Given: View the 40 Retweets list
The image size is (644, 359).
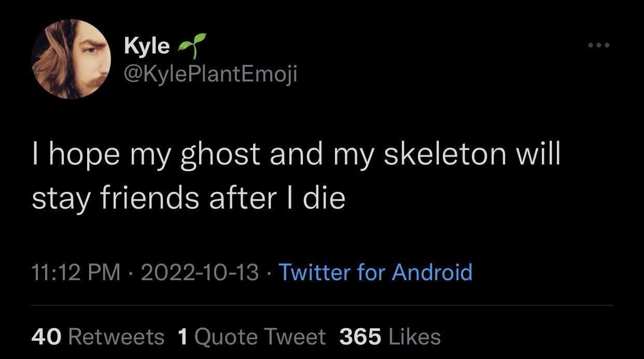Looking at the screenshot, I should (97, 337).
